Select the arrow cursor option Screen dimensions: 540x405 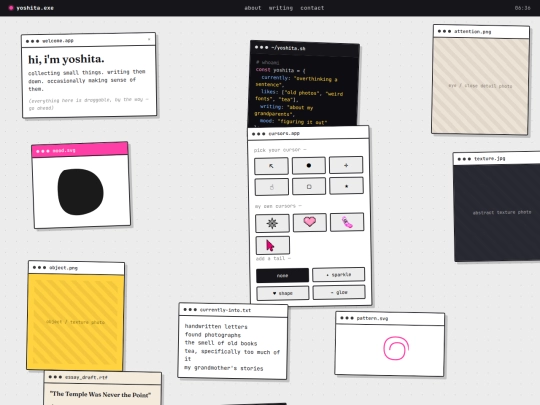click(271, 166)
